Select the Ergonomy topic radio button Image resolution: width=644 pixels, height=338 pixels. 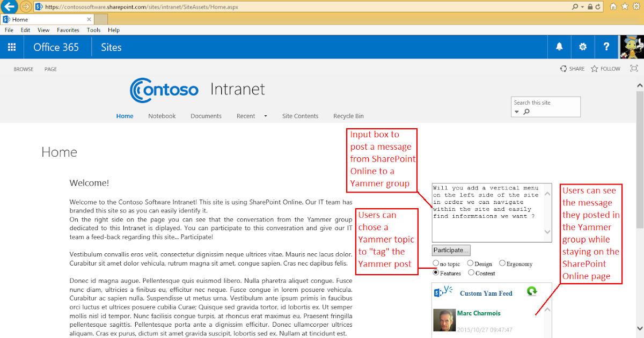(502, 263)
